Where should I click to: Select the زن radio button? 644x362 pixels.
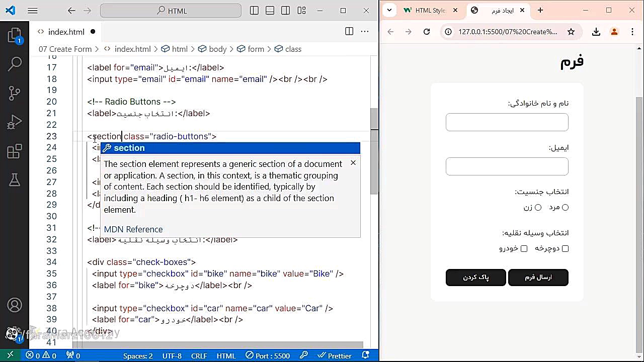click(x=538, y=207)
